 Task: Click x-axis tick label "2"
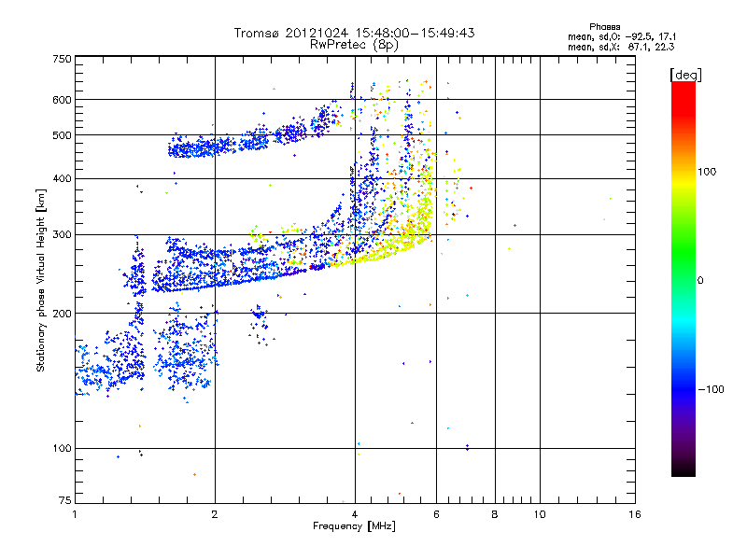point(215,514)
